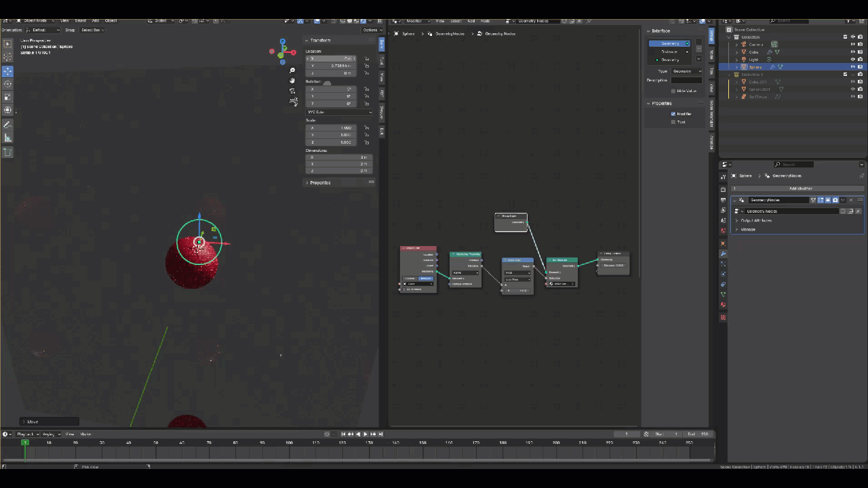Select the Add Cube tool

point(7,152)
